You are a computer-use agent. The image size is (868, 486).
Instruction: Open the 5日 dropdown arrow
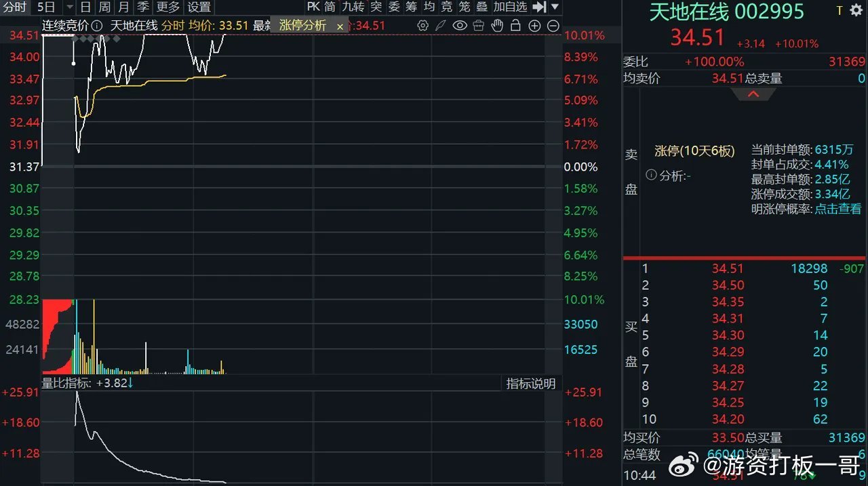click(x=68, y=7)
